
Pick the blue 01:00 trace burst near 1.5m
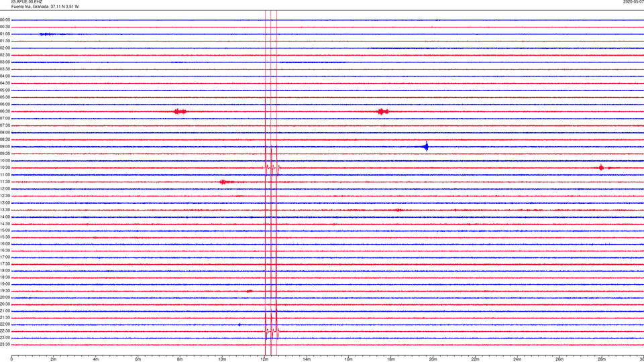(x=46, y=34)
